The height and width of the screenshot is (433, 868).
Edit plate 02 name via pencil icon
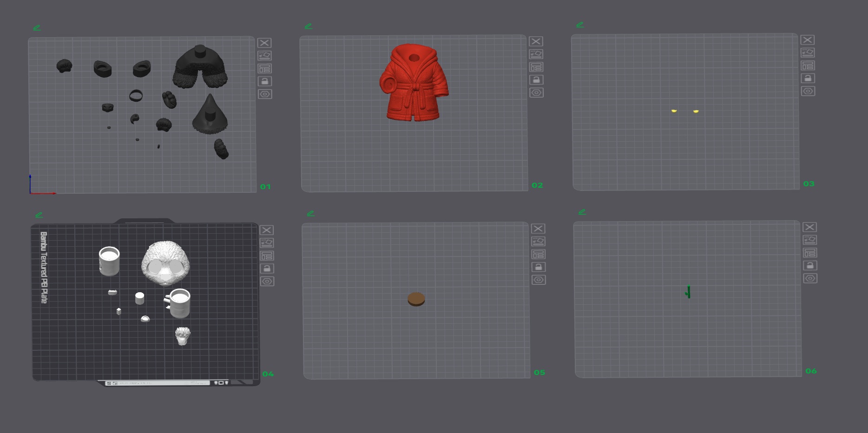(309, 26)
